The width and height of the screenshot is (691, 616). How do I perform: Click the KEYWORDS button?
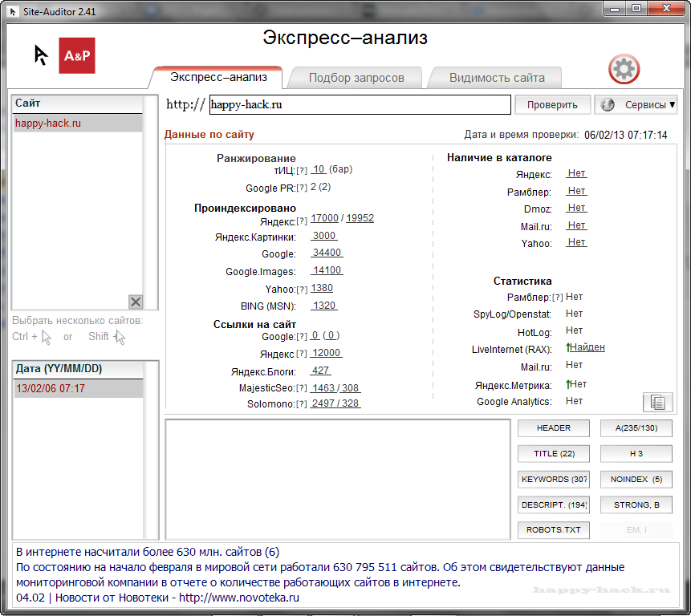[x=554, y=479]
